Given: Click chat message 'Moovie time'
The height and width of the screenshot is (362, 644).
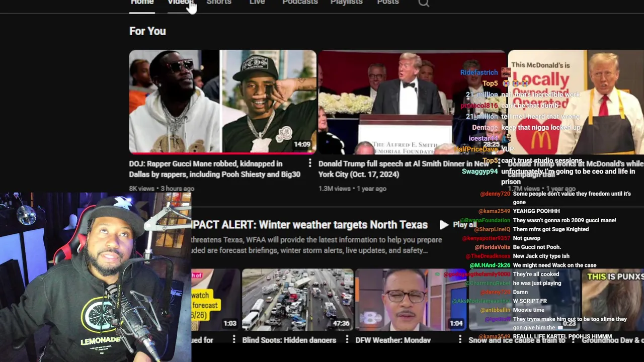Looking at the screenshot, I should pos(528,310).
